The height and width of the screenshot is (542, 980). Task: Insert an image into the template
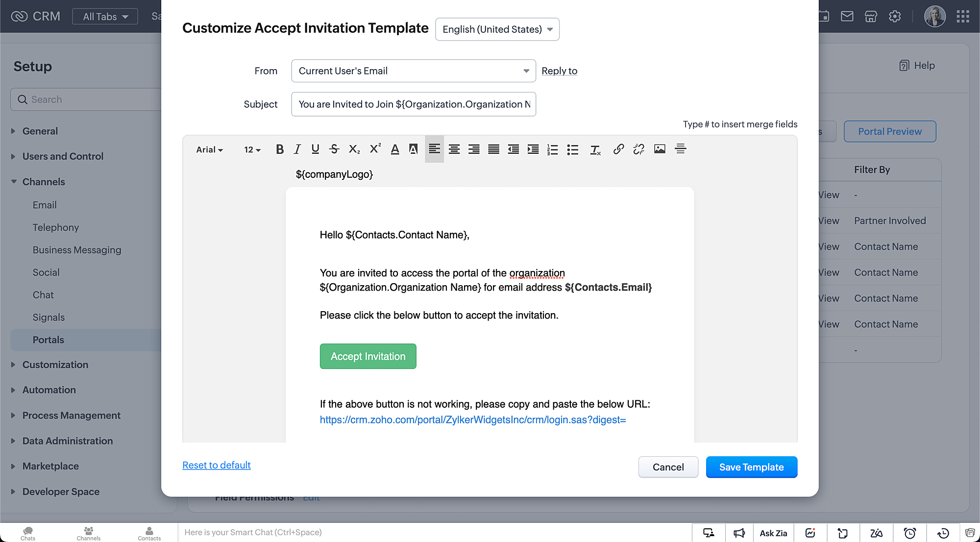[660, 149]
